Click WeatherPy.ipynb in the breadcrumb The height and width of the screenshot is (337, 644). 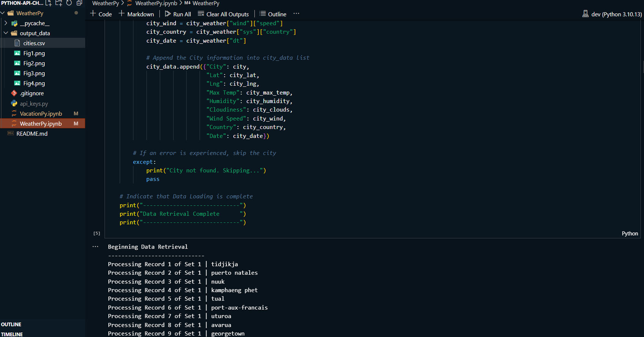tap(156, 3)
